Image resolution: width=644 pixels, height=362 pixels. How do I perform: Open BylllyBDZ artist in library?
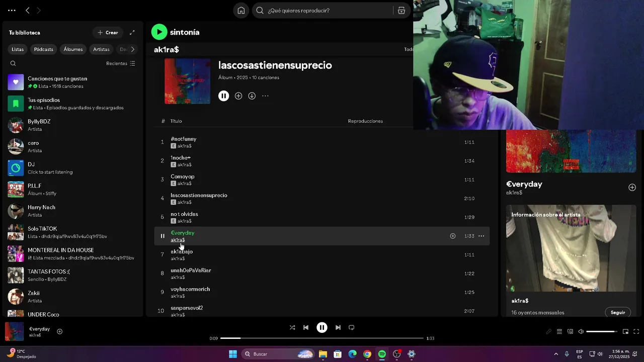click(73, 125)
